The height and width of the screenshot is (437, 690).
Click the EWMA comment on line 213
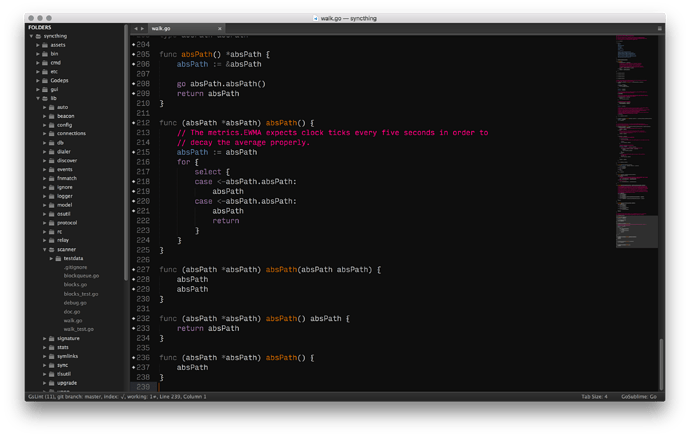click(333, 132)
